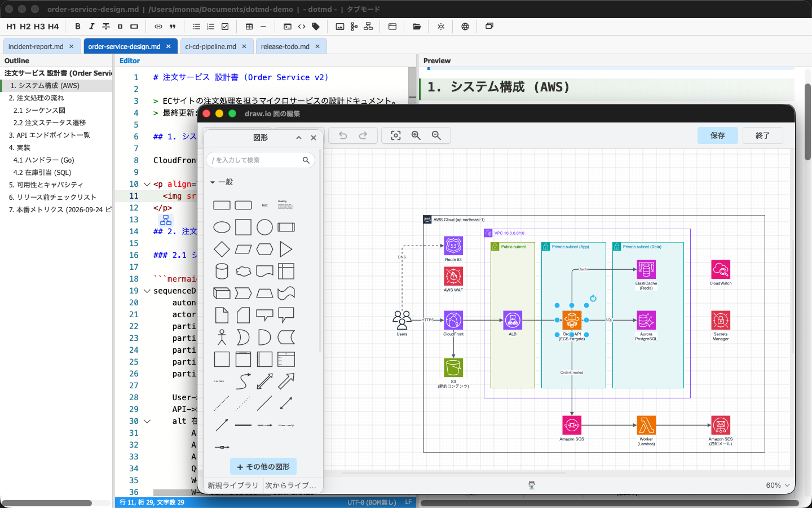Switch to ci-cd-pipeline.md tab
Image resolution: width=812 pixels, height=508 pixels.
[211, 46]
